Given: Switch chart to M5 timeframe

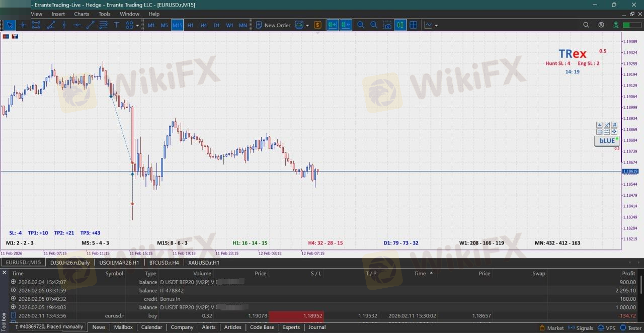Looking at the screenshot, I should pyautogui.click(x=164, y=25).
